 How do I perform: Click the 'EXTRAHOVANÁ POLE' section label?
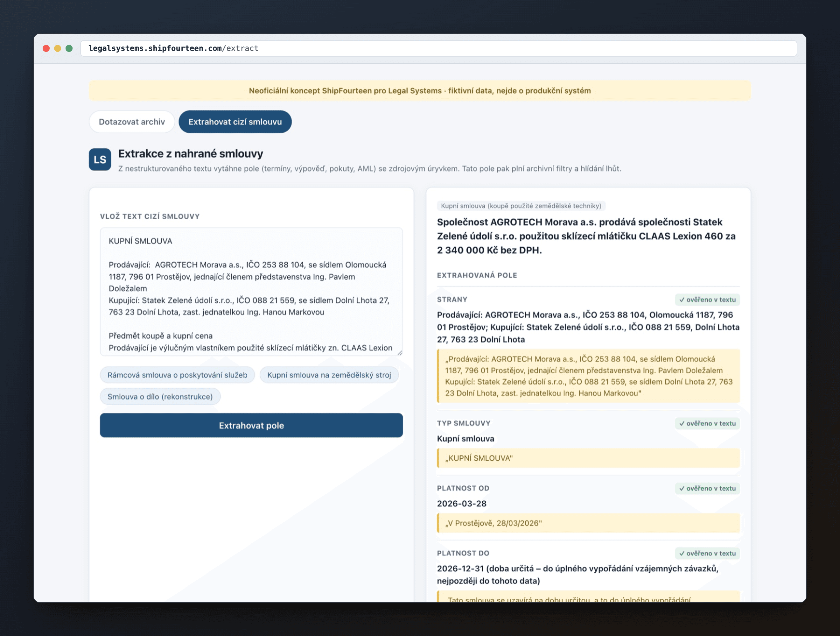click(477, 275)
